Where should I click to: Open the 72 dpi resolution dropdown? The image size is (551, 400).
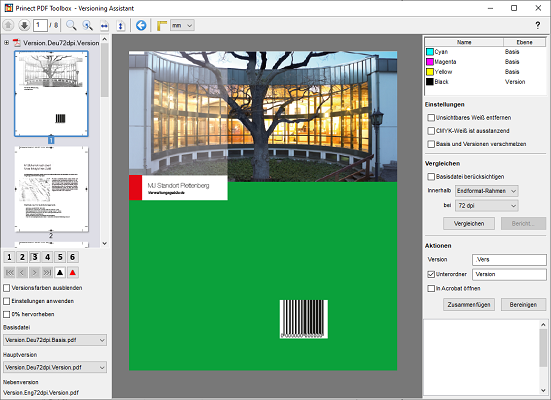click(487, 206)
